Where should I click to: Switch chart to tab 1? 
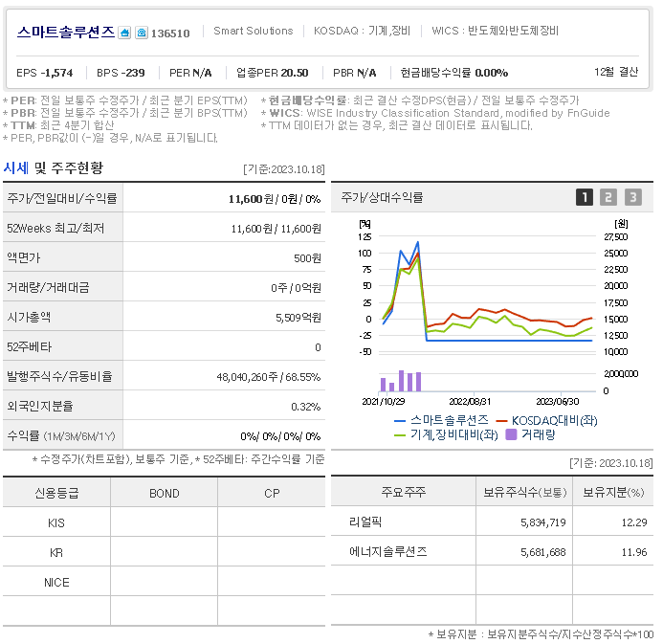pyautogui.click(x=585, y=197)
